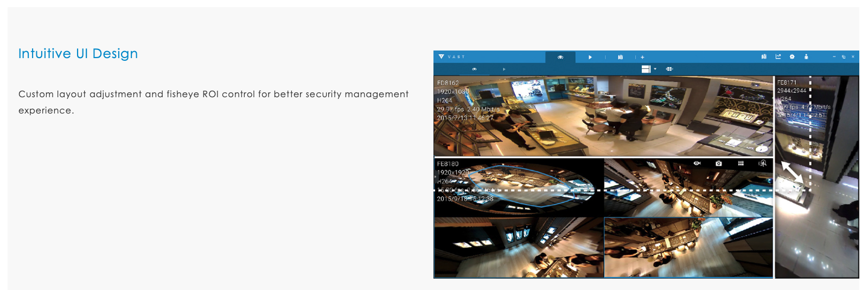Toggle the eye icon on FE8180 video

[x=697, y=163]
